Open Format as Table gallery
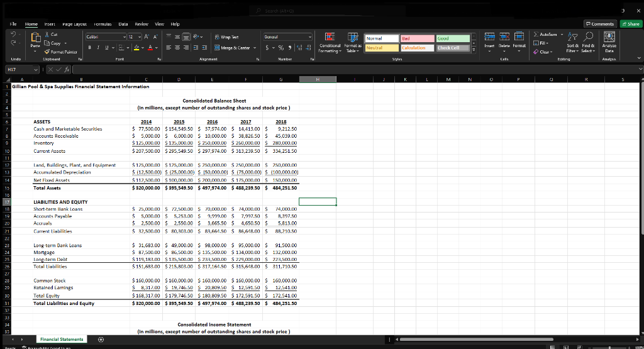Viewport: 644px width, 349px height. point(352,43)
